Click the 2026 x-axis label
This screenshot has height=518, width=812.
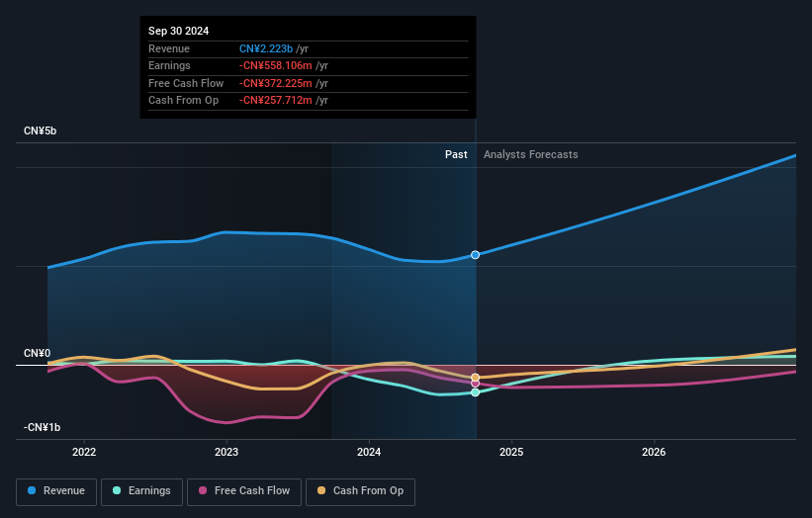point(654,452)
